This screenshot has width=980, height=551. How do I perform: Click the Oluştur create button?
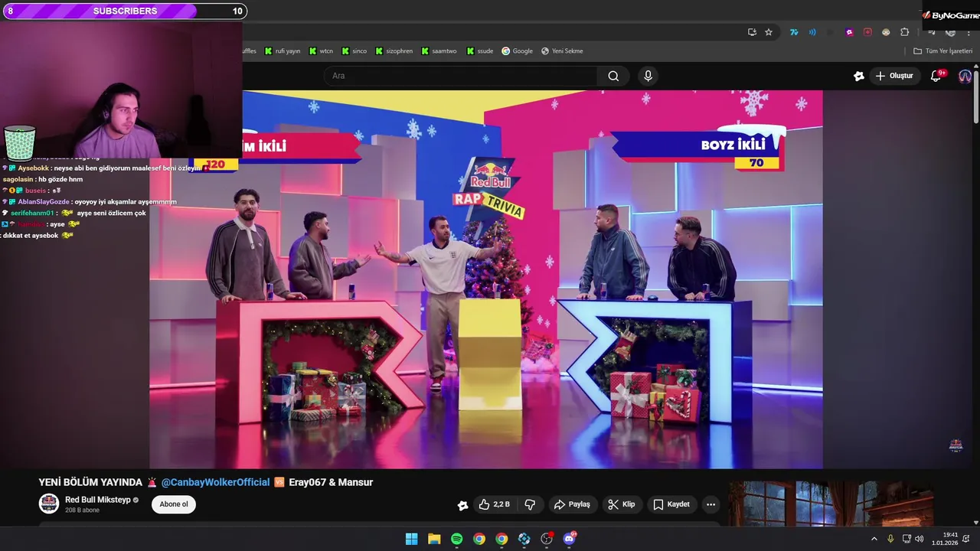(x=894, y=76)
